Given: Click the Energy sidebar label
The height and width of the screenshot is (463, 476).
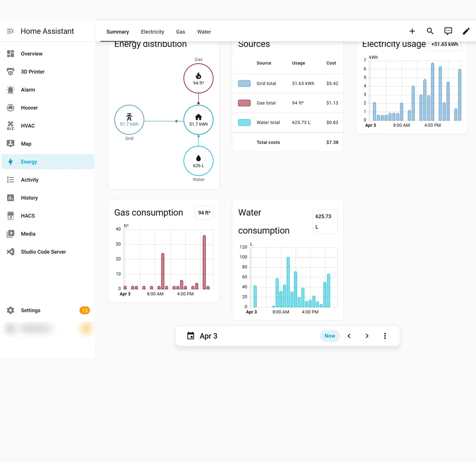Looking at the screenshot, I should (29, 162).
